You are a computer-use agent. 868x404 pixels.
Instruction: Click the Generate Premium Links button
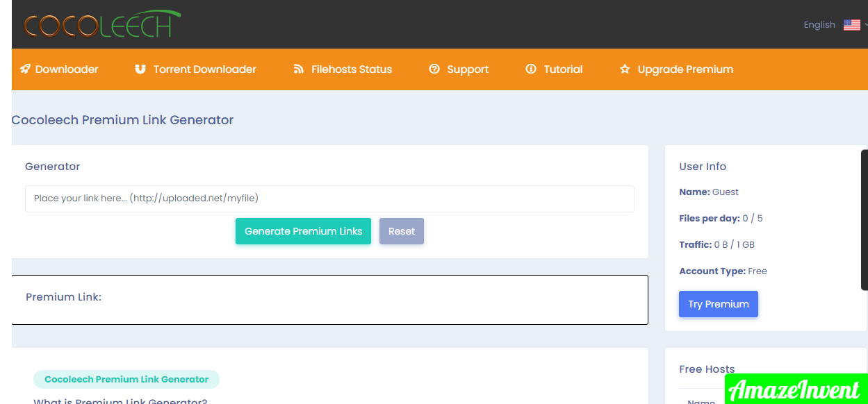(x=303, y=231)
